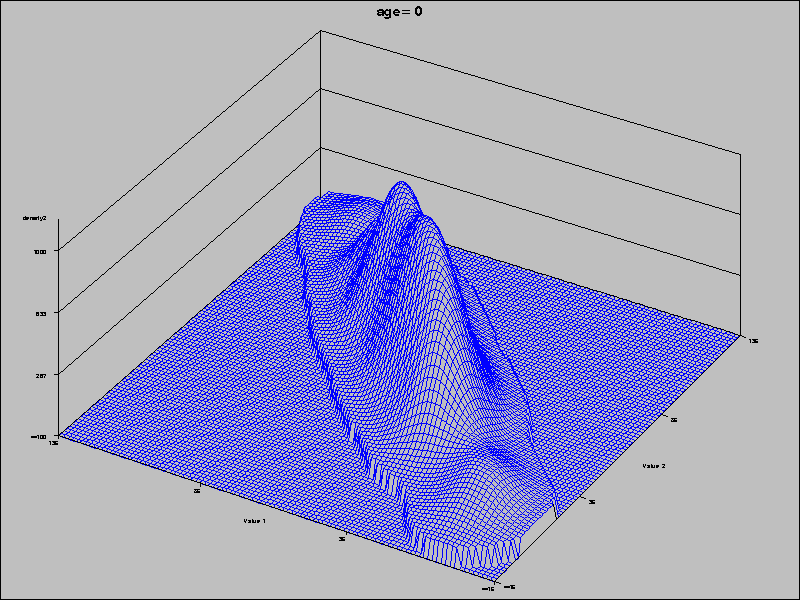Click the 135 tick on Value 2 axis
This screenshot has height=600, width=800.
[x=753, y=341]
